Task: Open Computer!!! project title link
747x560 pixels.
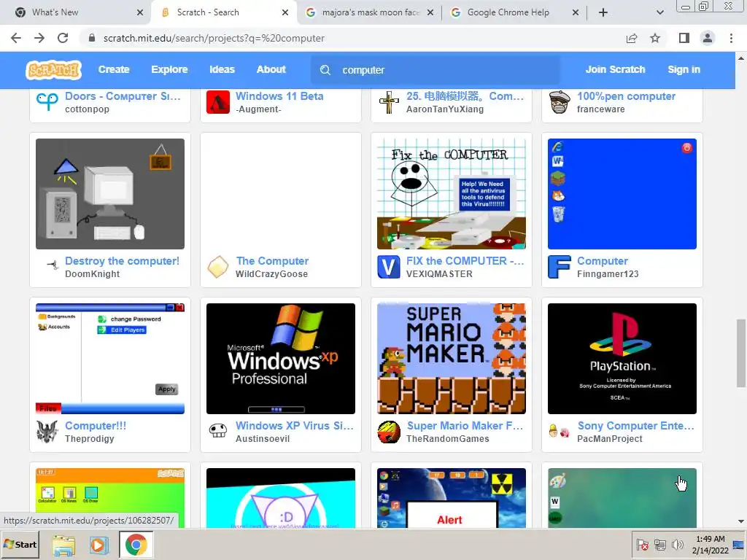Action: [96, 426]
